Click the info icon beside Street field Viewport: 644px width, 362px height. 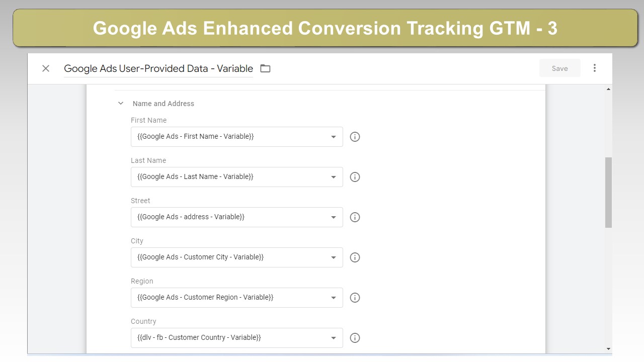click(x=355, y=217)
